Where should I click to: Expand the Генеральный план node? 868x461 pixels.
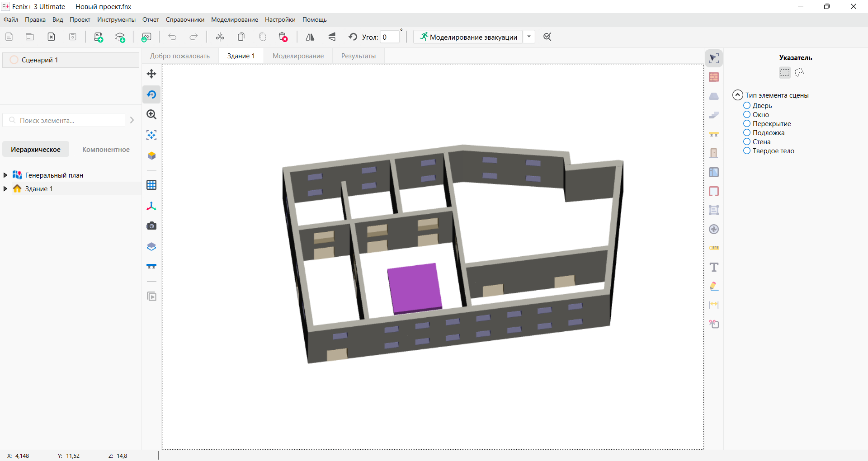[x=5, y=175]
